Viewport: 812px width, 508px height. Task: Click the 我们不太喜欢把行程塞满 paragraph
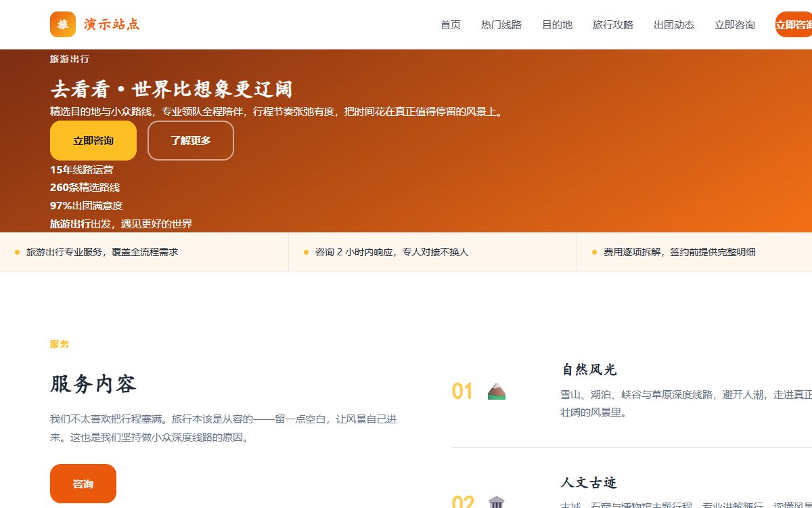click(x=223, y=429)
